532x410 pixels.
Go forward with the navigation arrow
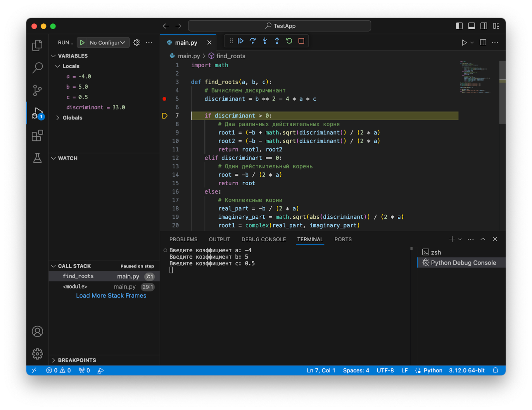(178, 26)
